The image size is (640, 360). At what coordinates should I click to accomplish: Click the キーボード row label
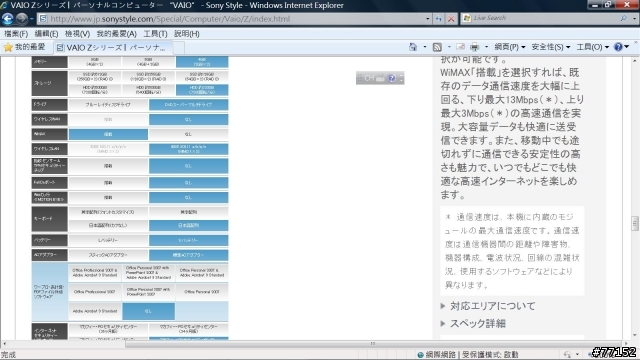49,219
